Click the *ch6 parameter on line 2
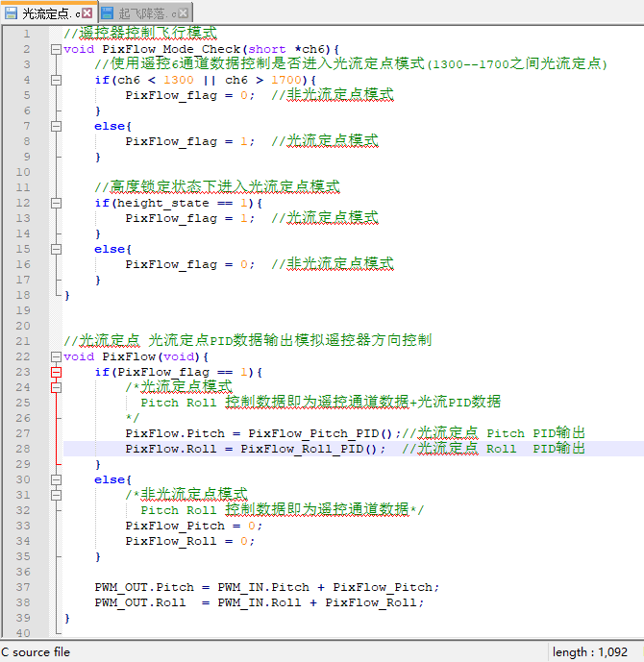This screenshot has width=644, height=662. [310, 49]
